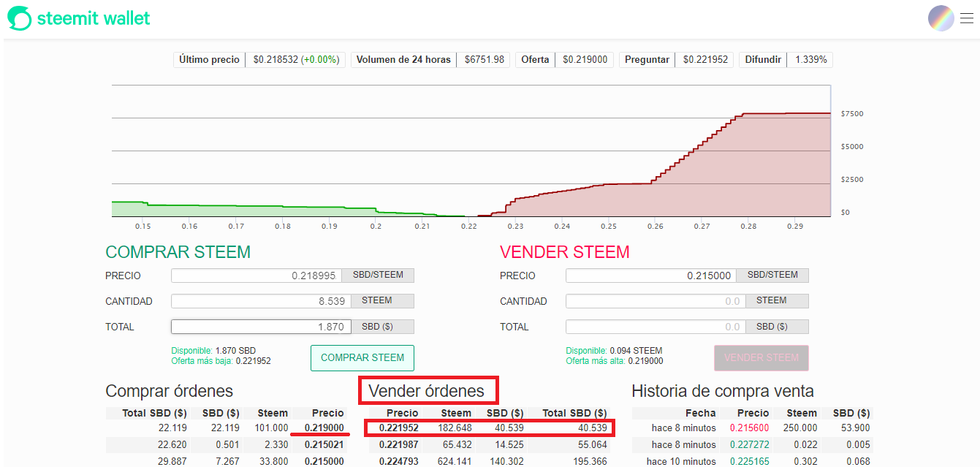Focus the sell Cantidad input field
The width and height of the screenshot is (980, 467).
click(656, 301)
